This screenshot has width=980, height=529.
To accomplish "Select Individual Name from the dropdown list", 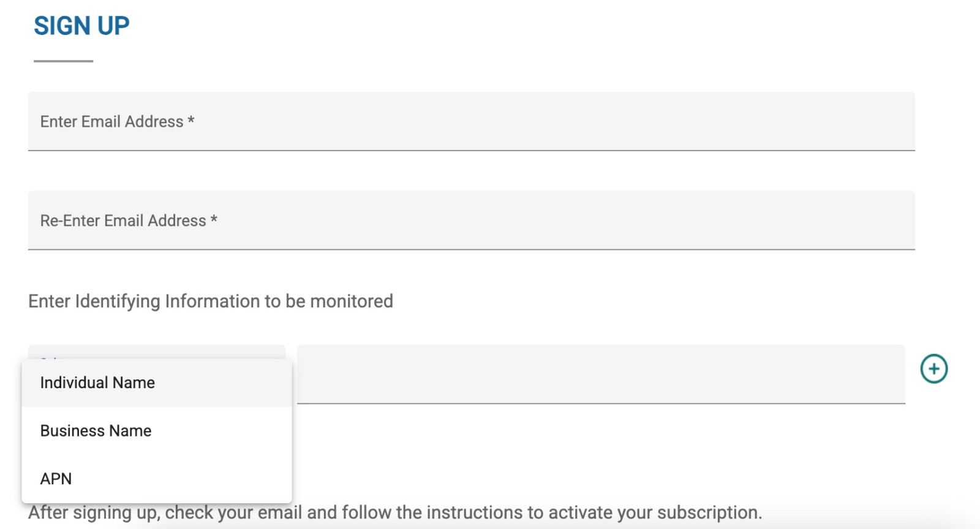I will (x=97, y=383).
